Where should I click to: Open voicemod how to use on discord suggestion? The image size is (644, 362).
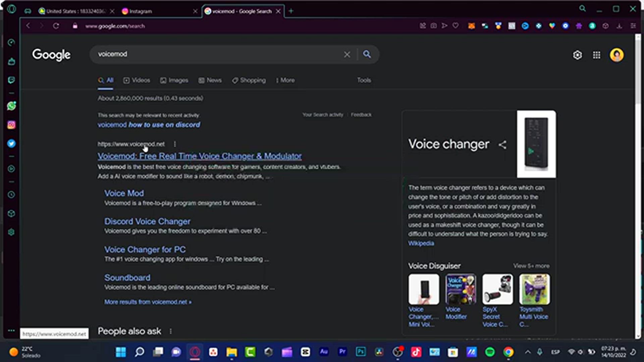149,125
